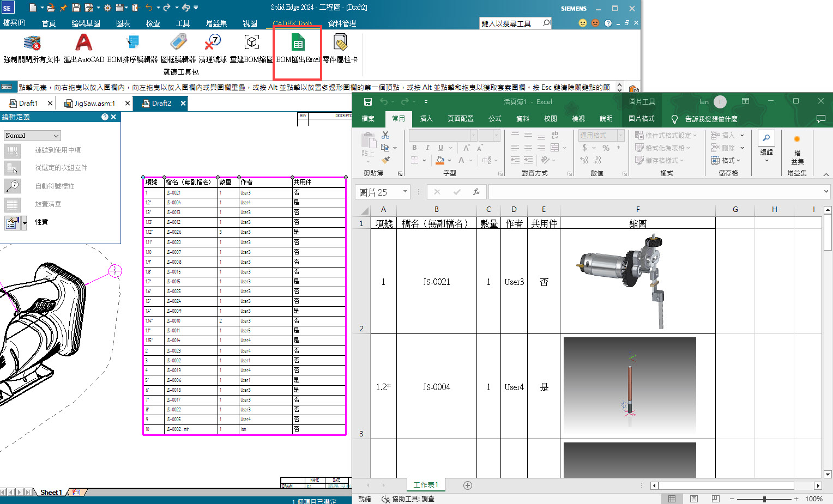Click the Excel zoom in plus button
Image resolution: width=833 pixels, height=504 pixels.
(x=796, y=499)
